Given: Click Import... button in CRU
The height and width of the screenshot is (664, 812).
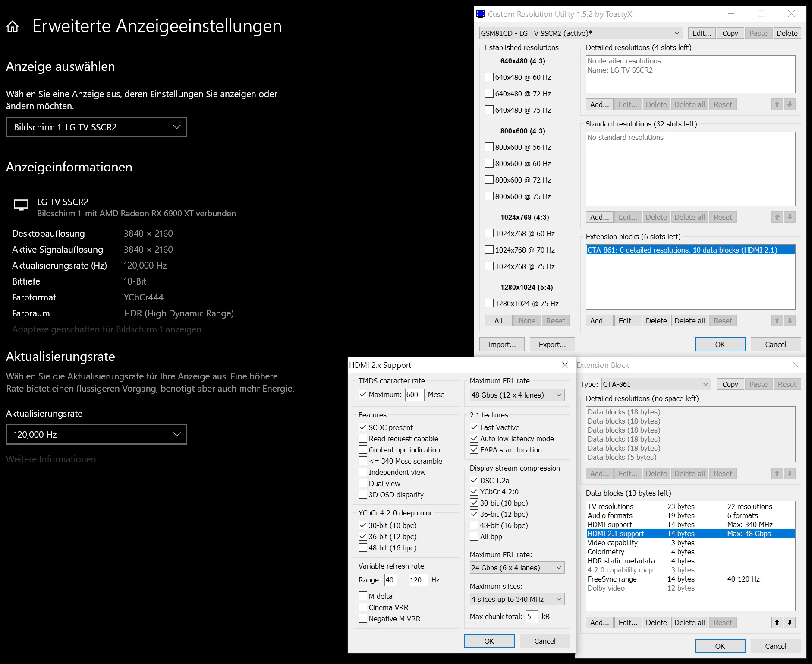Looking at the screenshot, I should (502, 344).
